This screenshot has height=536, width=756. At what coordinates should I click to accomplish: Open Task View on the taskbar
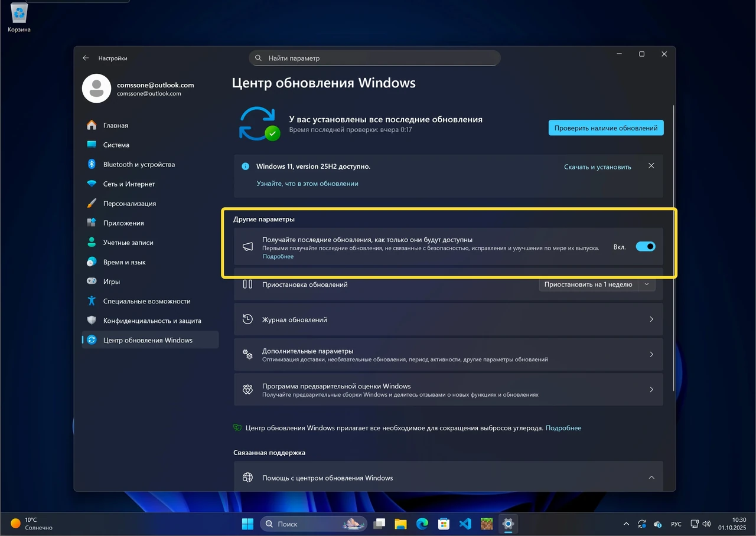pyautogui.click(x=379, y=524)
